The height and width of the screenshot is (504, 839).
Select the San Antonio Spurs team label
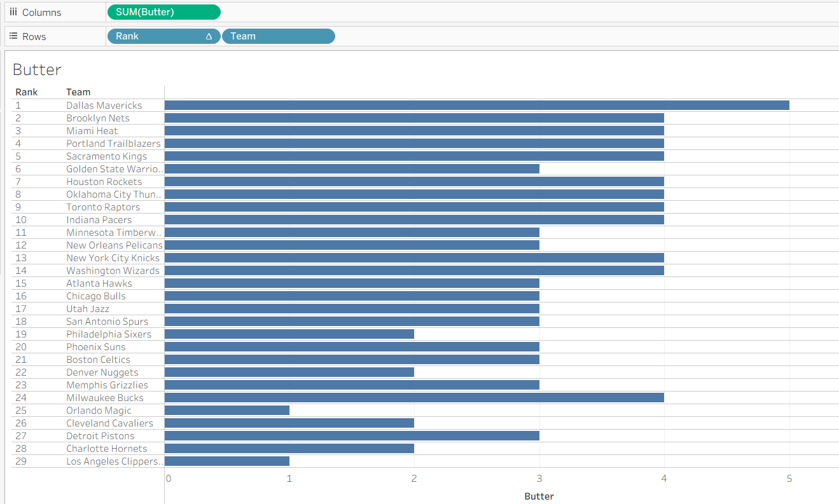(107, 322)
